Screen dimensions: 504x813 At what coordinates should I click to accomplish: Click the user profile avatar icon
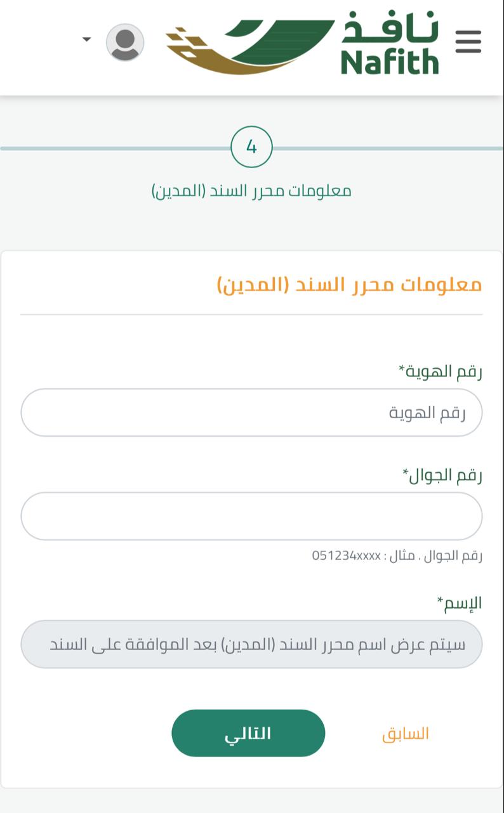pyautogui.click(x=125, y=43)
